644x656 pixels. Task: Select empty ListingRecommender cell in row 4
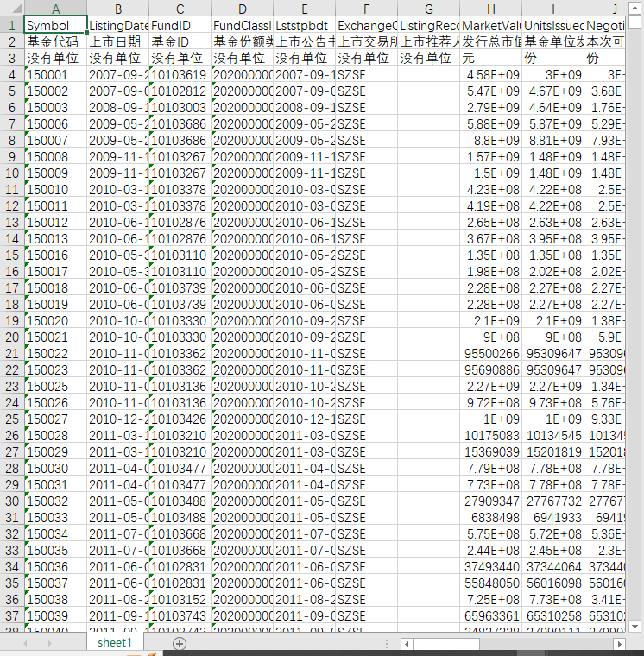(x=428, y=75)
